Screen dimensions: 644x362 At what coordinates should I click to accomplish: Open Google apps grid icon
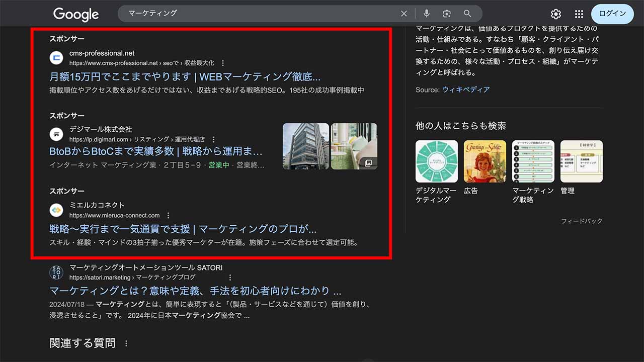point(579,14)
